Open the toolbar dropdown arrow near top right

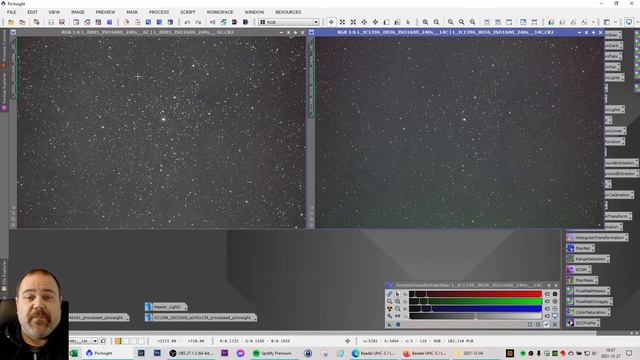tap(616, 22)
